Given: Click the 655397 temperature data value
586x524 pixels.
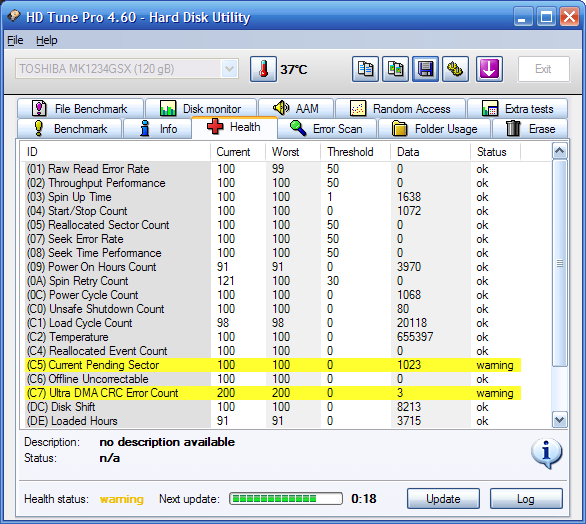Looking at the screenshot, I should (x=415, y=337).
